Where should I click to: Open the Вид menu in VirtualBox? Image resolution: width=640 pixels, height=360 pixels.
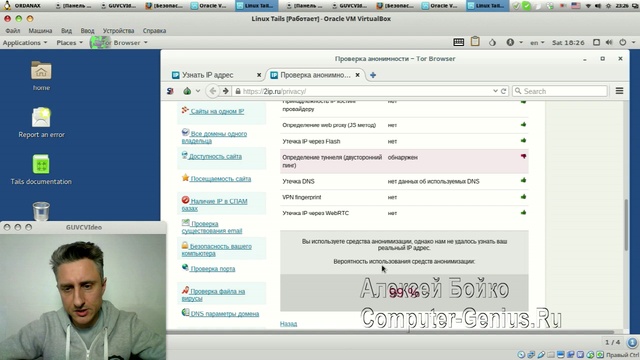click(66, 31)
